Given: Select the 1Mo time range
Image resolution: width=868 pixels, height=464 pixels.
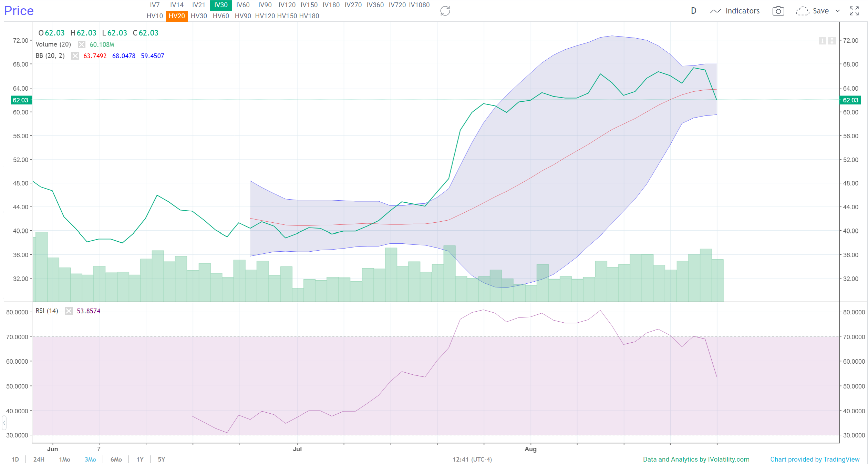Looking at the screenshot, I should 64,460.
